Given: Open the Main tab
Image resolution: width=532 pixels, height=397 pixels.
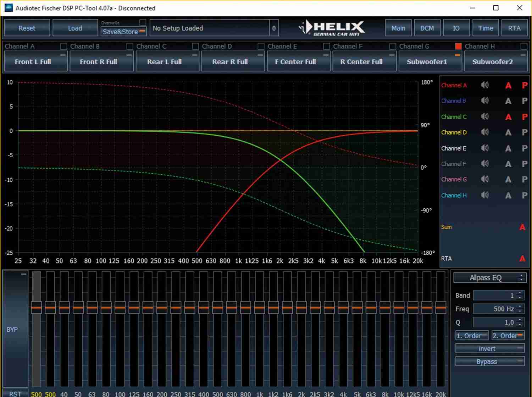Looking at the screenshot, I should pos(398,28).
